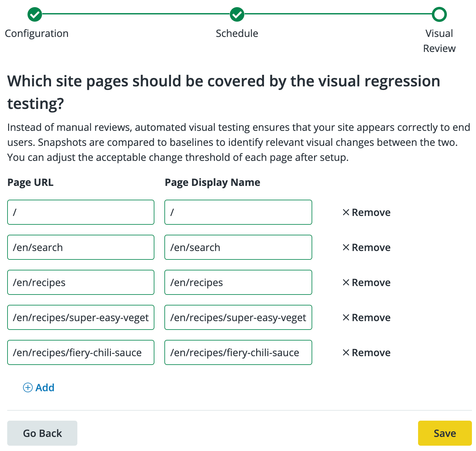Click the display name field for fiery-chili-sauce

[238, 352]
